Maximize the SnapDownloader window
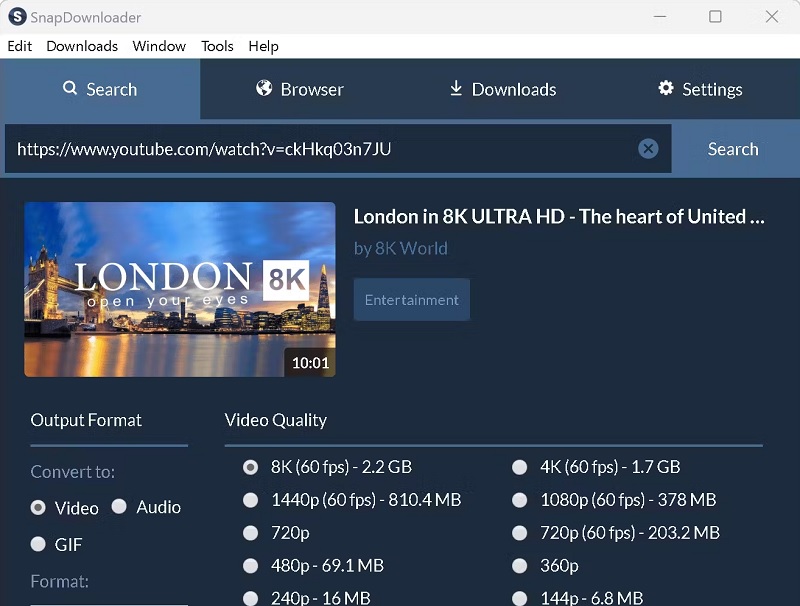 coord(715,17)
